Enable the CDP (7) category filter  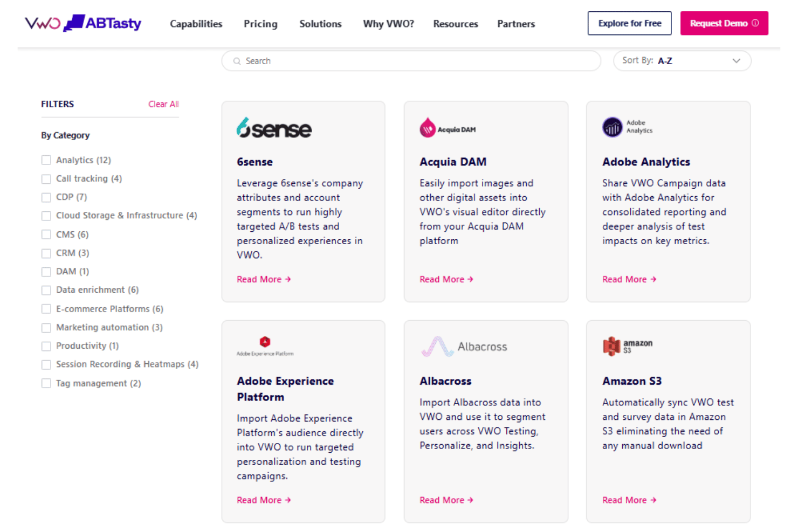(46, 197)
